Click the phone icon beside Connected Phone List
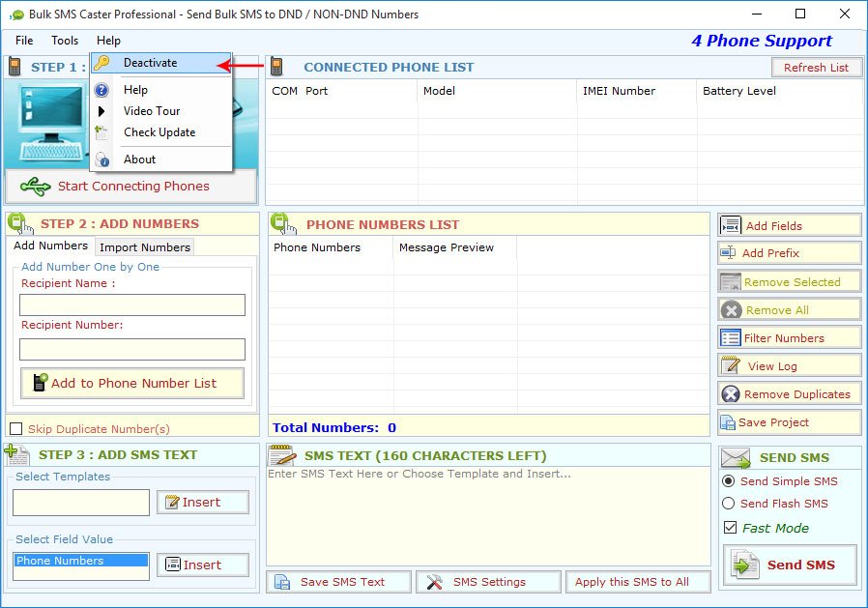This screenshot has width=868, height=608. point(276,67)
